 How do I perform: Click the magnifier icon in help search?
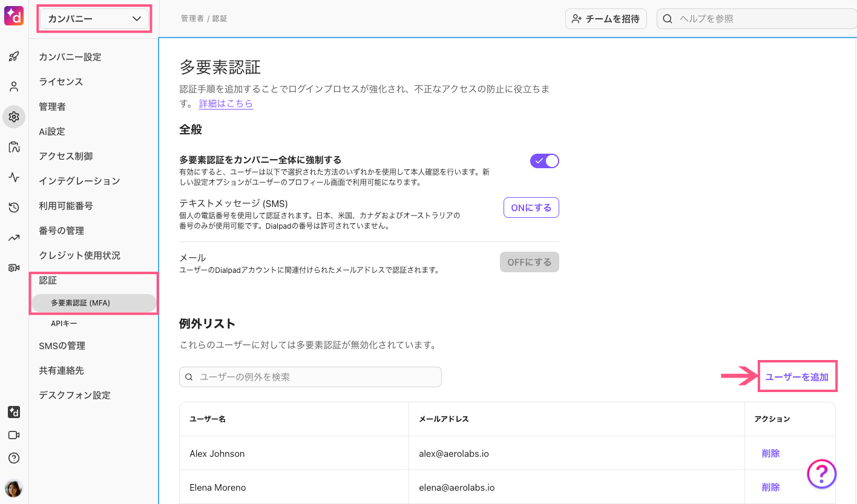point(668,19)
